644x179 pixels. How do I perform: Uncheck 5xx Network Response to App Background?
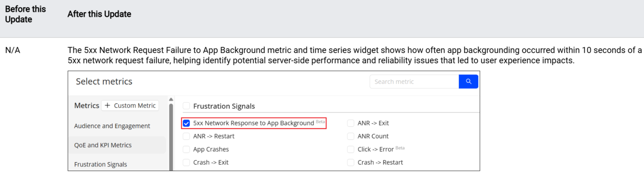pyautogui.click(x=186, y=123)
